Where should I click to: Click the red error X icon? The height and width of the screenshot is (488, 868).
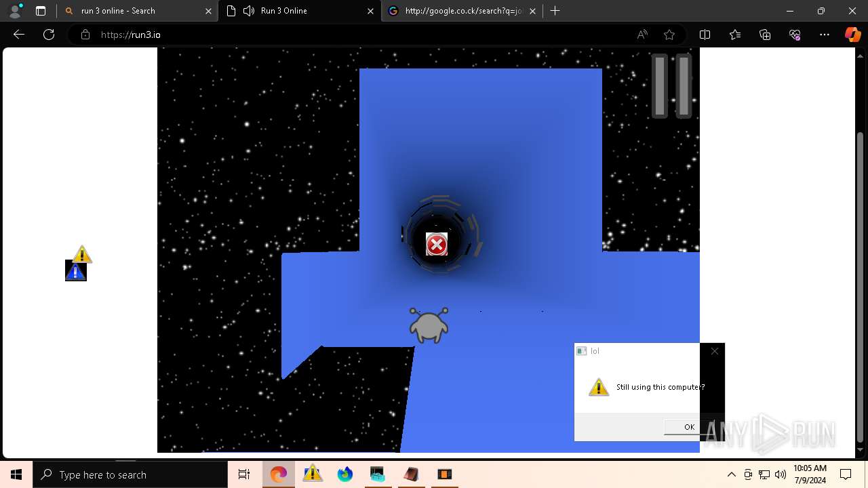coord(437,245)
